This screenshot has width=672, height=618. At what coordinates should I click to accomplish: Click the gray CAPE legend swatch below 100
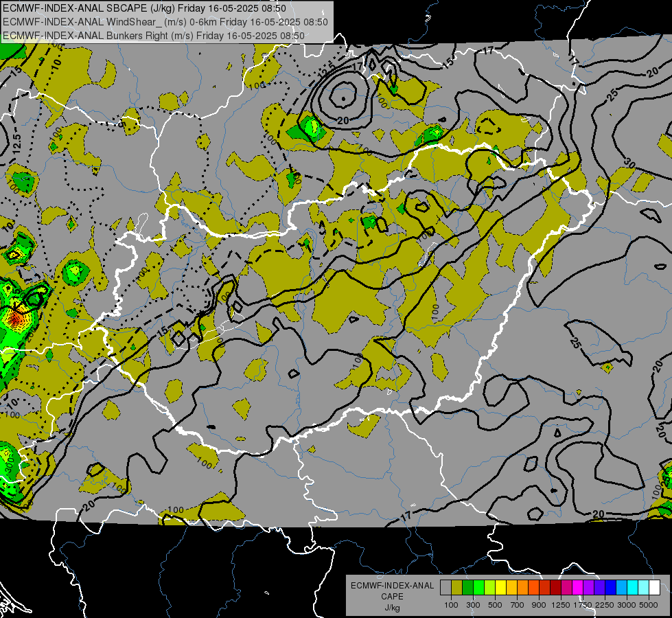click(445, 587)
